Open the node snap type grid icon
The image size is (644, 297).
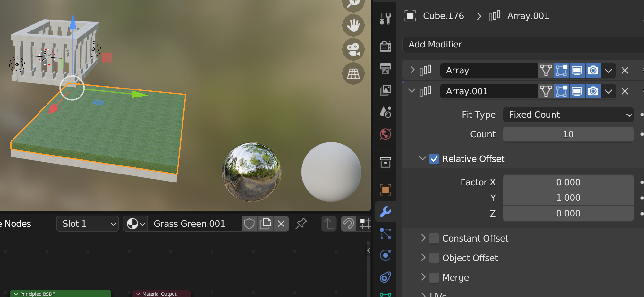[365, 224]
